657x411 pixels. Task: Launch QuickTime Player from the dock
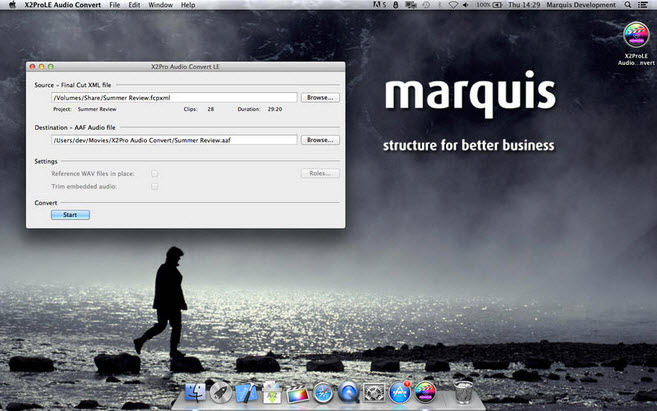(349, 393)
